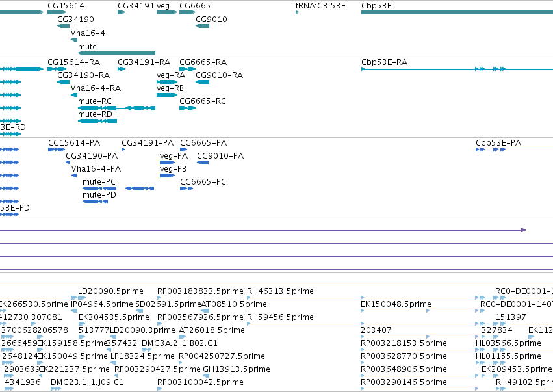Screen dimensions: 553x392
Task: Select protein CG9010-PA
Action: point(220,156)
